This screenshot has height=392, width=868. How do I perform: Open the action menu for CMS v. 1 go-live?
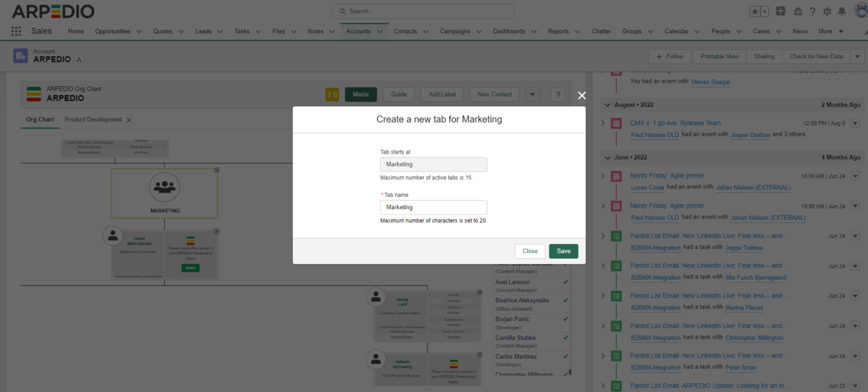coord(855,123)
